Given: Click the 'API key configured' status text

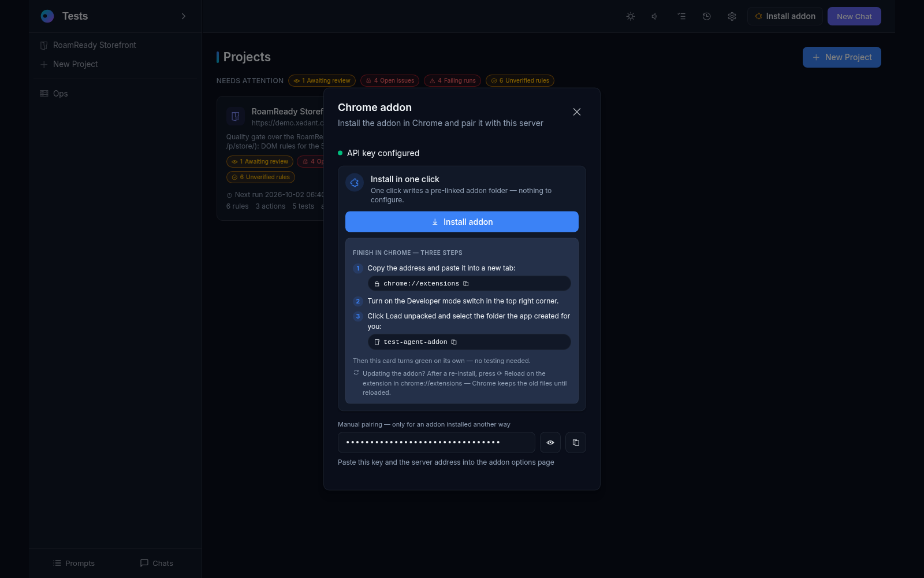Looking at the screenshot, I should point(383,153).
